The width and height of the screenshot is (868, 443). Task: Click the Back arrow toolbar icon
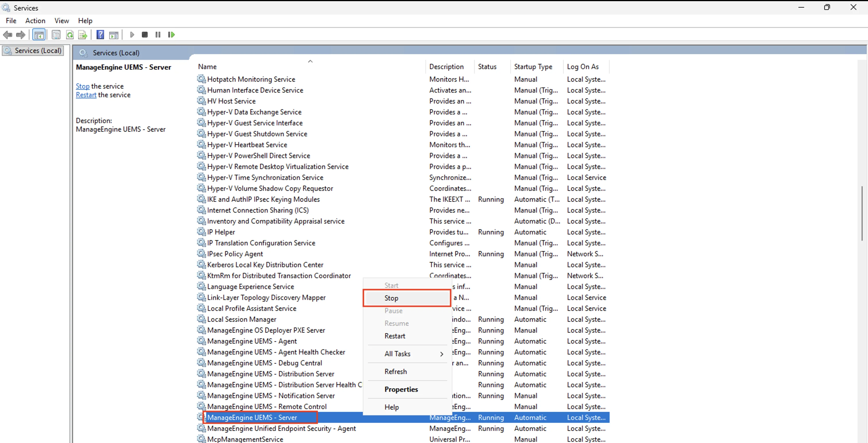click(x=7, y=34)
